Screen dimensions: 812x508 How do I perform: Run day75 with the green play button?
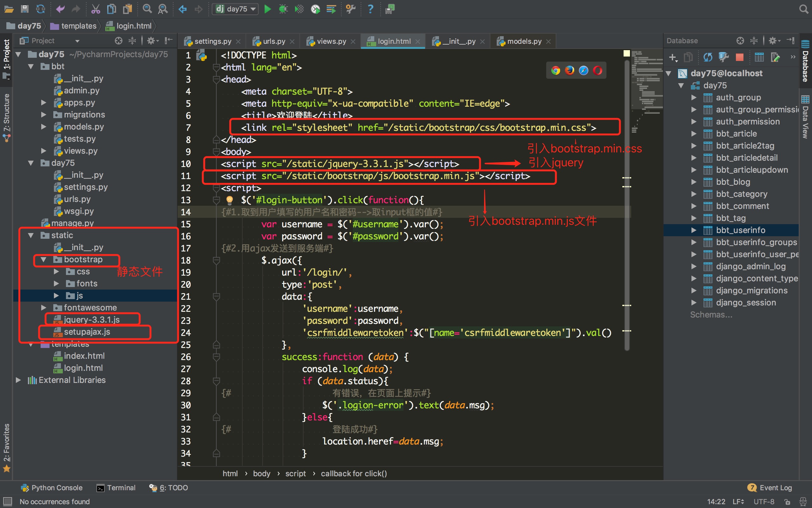(x=267, y=9)
